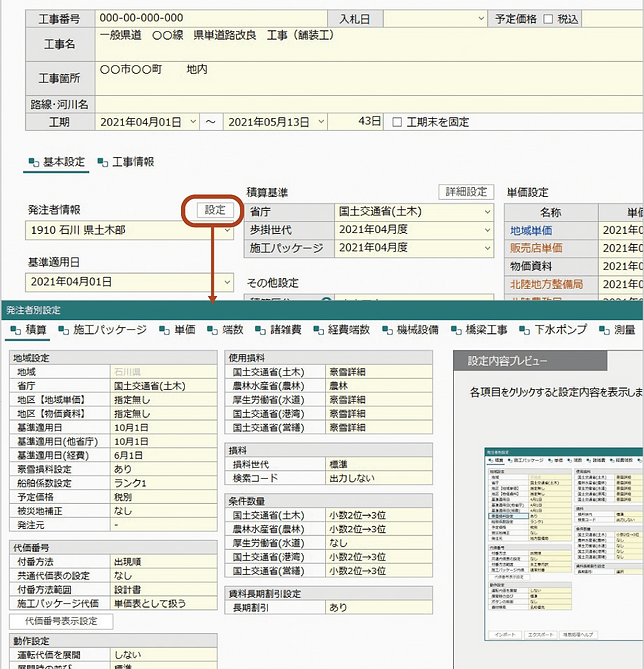Select the 農林水産省(農林) 使用損料 value 農林
Image resolution: width=644 pixels, height=669 pixels.
coord(379,386)
